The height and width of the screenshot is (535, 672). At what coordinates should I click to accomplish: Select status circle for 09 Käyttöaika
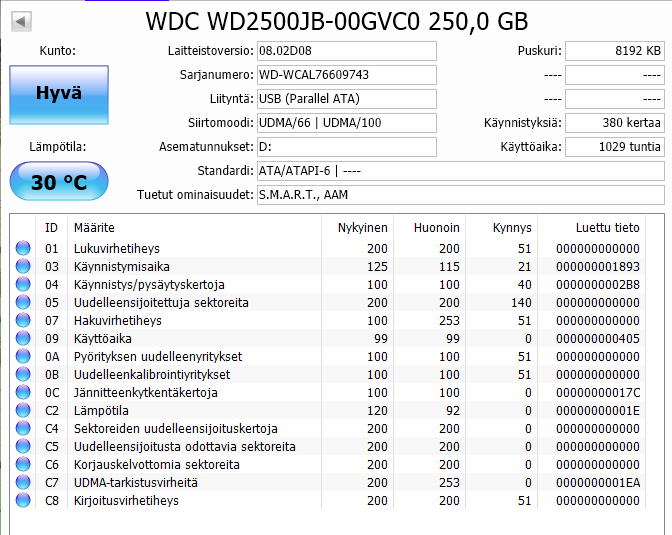click(x=23, y=338)
